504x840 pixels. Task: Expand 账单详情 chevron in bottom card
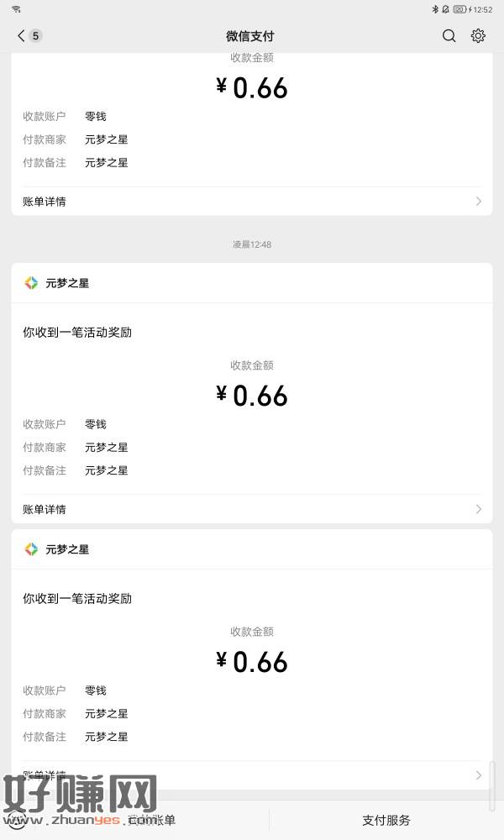[x=479, y=775]
